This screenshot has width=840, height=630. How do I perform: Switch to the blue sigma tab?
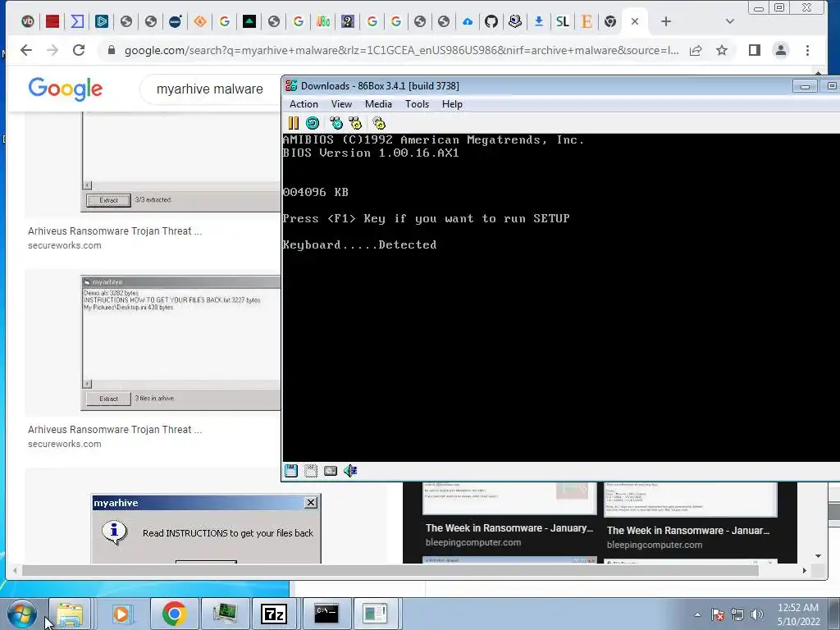click(x=77, y=21)
